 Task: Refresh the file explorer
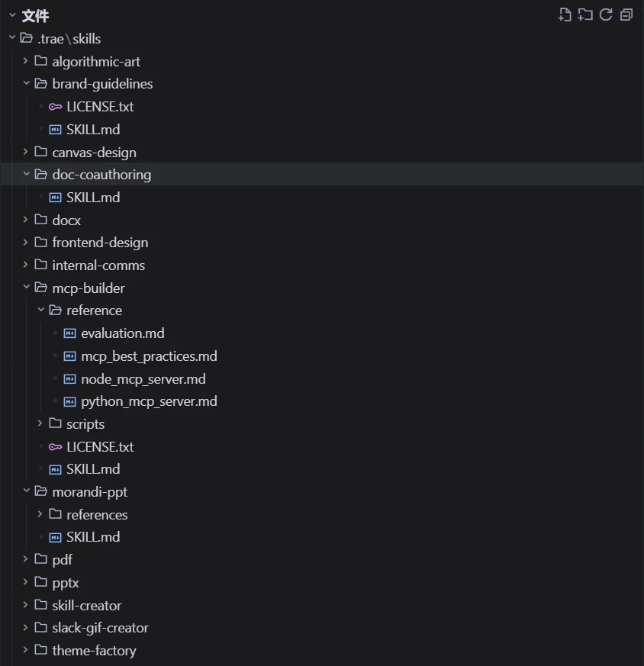point(606,14)
